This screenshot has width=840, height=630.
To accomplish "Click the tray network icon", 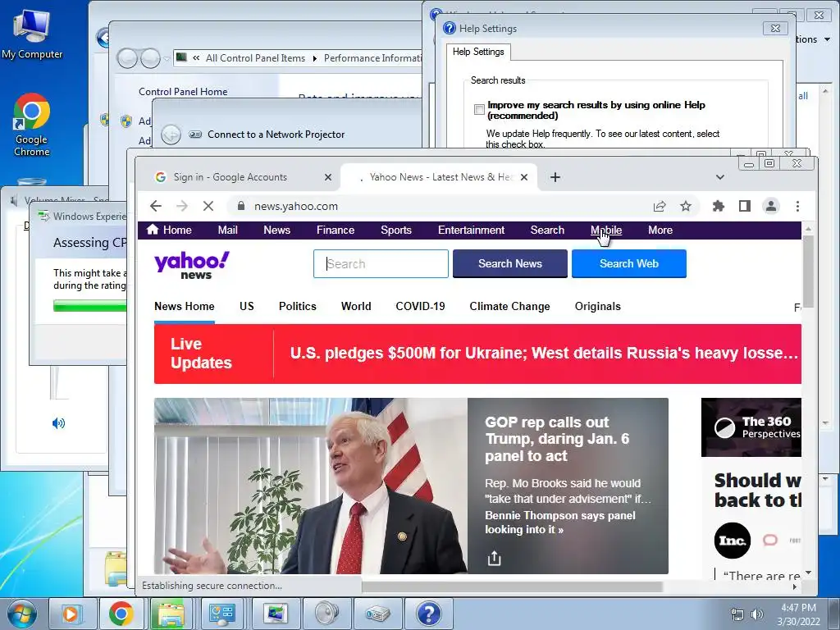I will [737, 614].
